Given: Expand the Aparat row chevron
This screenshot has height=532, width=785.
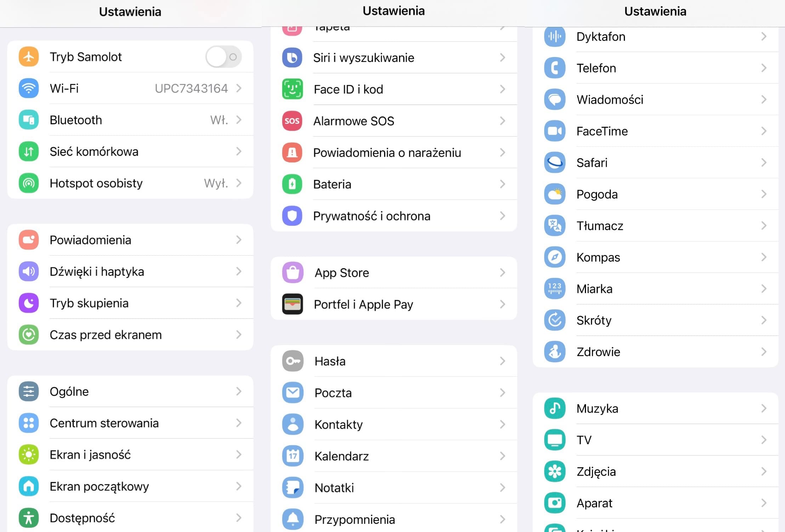Looking at the screenshot, I should click(764, 503).
